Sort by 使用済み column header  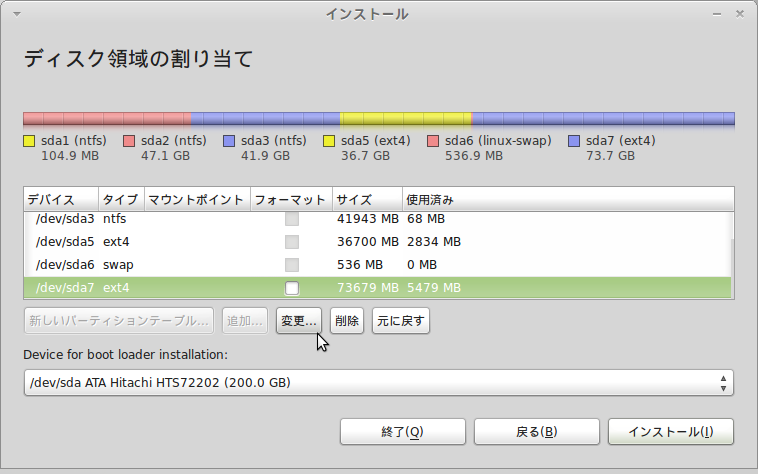[568, 199]
